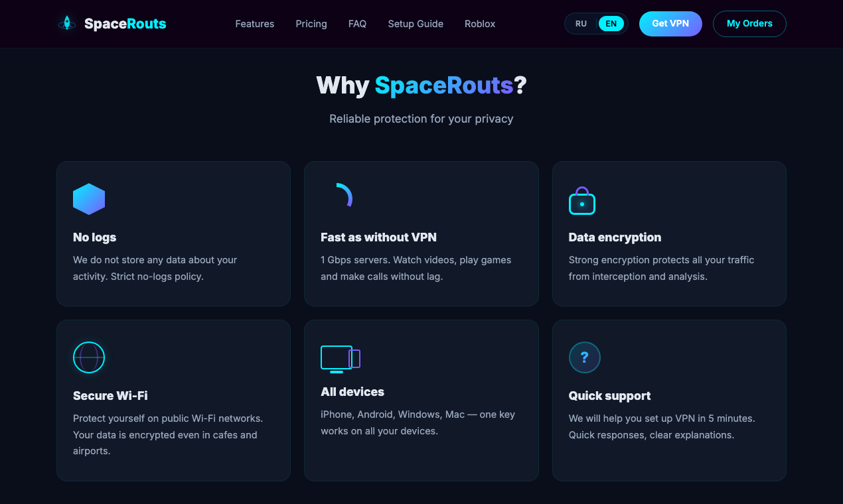Click the blue hexagon No logs icon
The image size is (843, 504).
[89, 199]
